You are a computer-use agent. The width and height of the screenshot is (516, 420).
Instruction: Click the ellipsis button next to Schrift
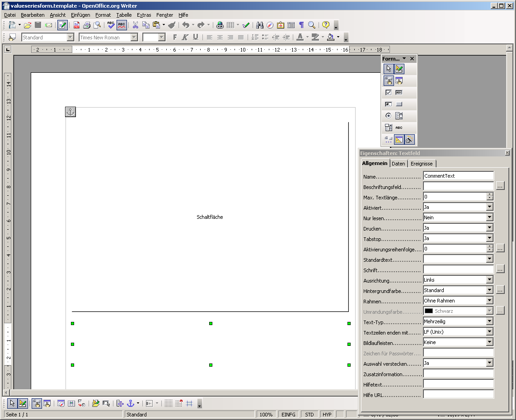click(500, 269)
